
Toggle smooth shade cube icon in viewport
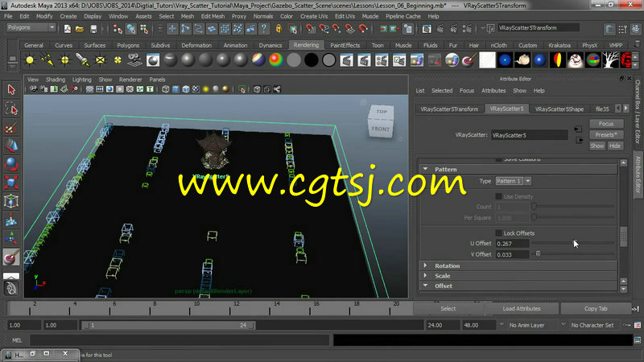pos(175,89)
